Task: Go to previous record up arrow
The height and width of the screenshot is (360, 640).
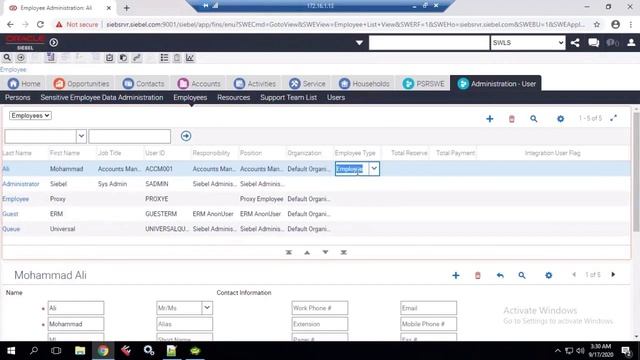Action: tap(307, 252)
